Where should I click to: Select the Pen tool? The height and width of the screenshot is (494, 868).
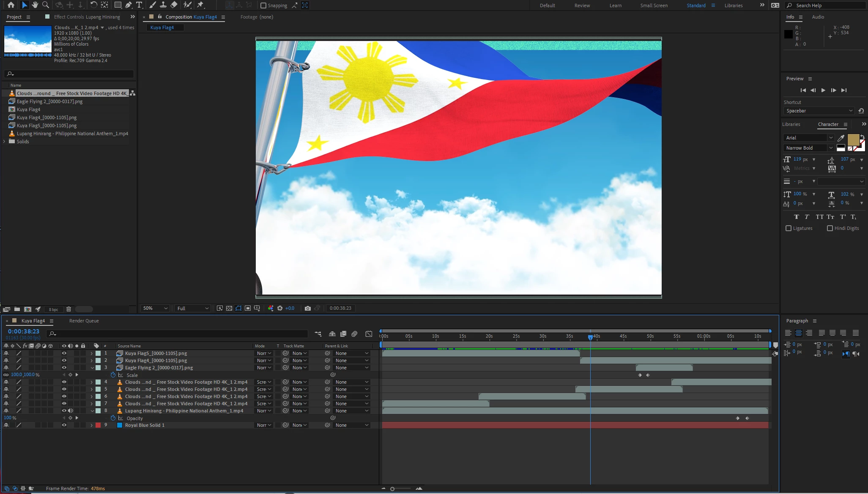coord(129,5)
